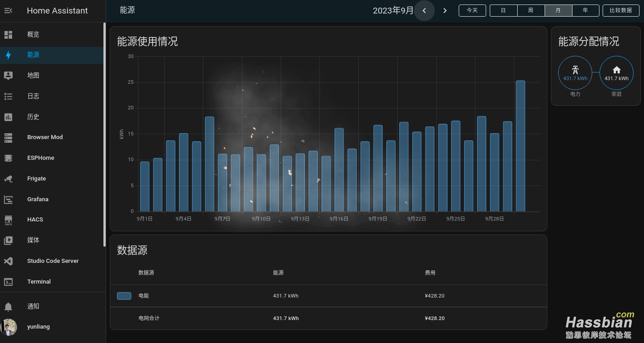Go to the previous month arrow

424,11
